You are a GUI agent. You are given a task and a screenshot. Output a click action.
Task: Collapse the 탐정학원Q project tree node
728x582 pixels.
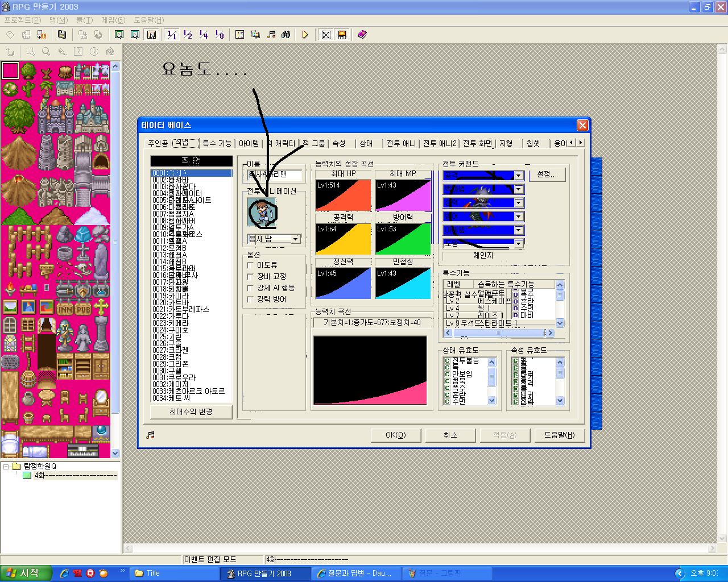coord(7,467)
